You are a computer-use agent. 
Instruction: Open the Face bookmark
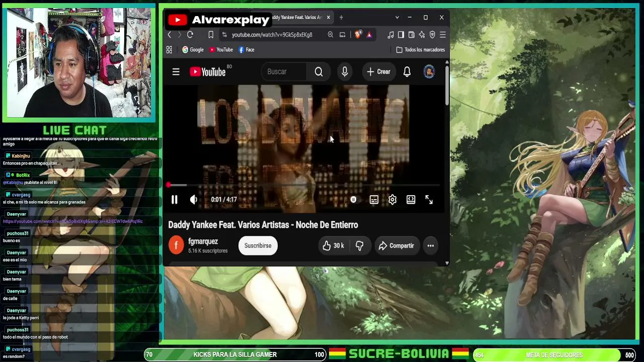pyautogui.click(x=246, y=50)
